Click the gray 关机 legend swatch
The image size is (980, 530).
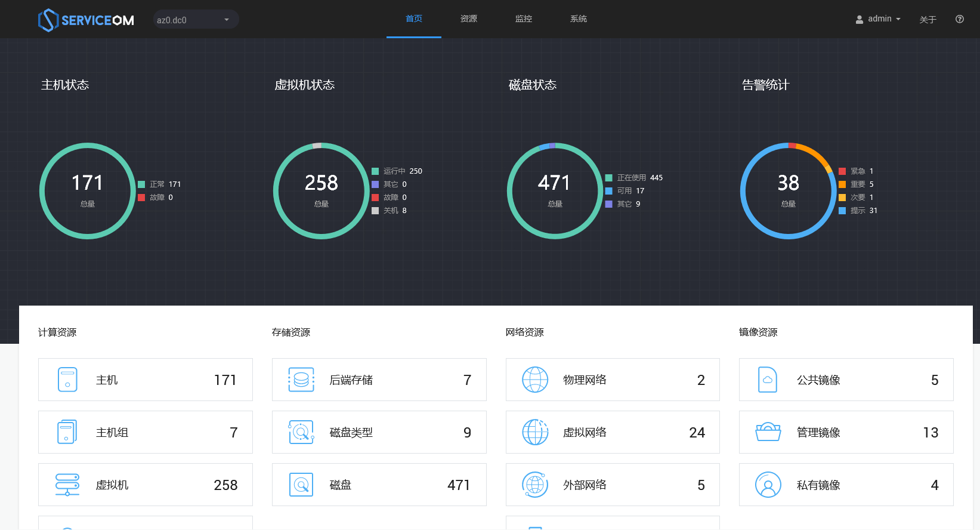(375, 211)
